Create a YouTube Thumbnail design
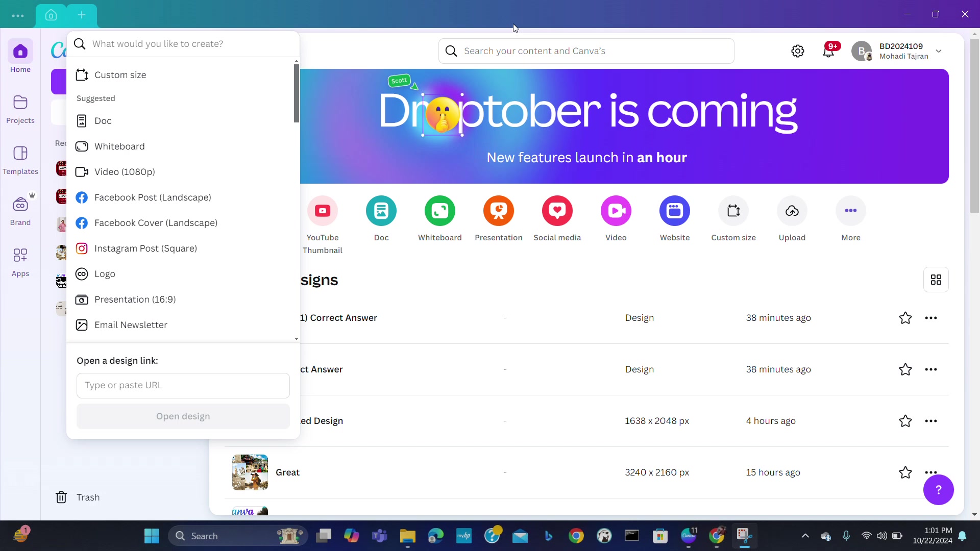Screen dimensions: 980x551 tap(323, 225)
